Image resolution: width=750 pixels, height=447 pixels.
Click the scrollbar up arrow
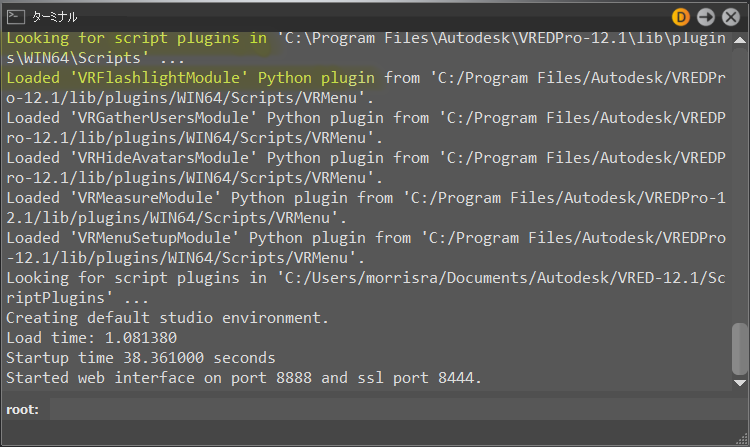pyautogui.click(x=739, y=40)
